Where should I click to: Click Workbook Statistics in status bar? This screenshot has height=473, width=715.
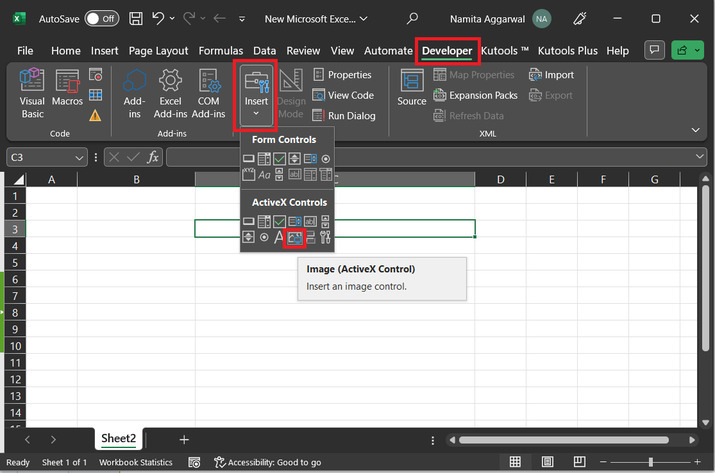click(x=135, y=462)
